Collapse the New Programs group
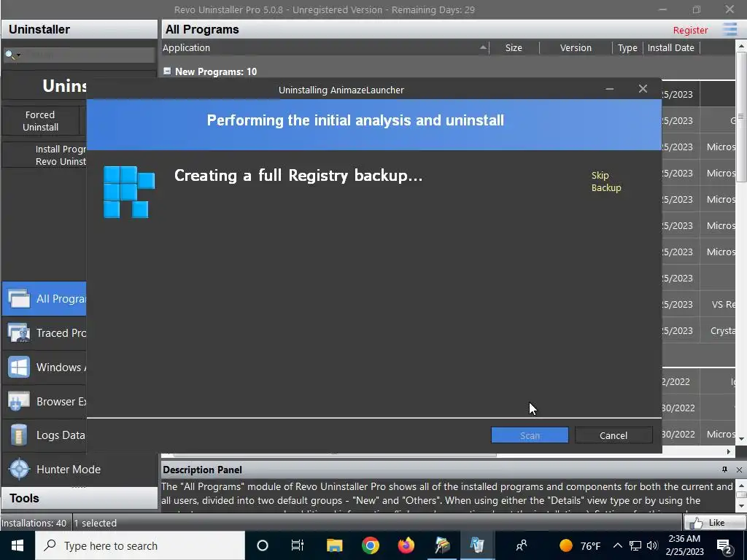The width and height of the screenshot is (747, 560). pyautogui.click(x=167, y=71)
